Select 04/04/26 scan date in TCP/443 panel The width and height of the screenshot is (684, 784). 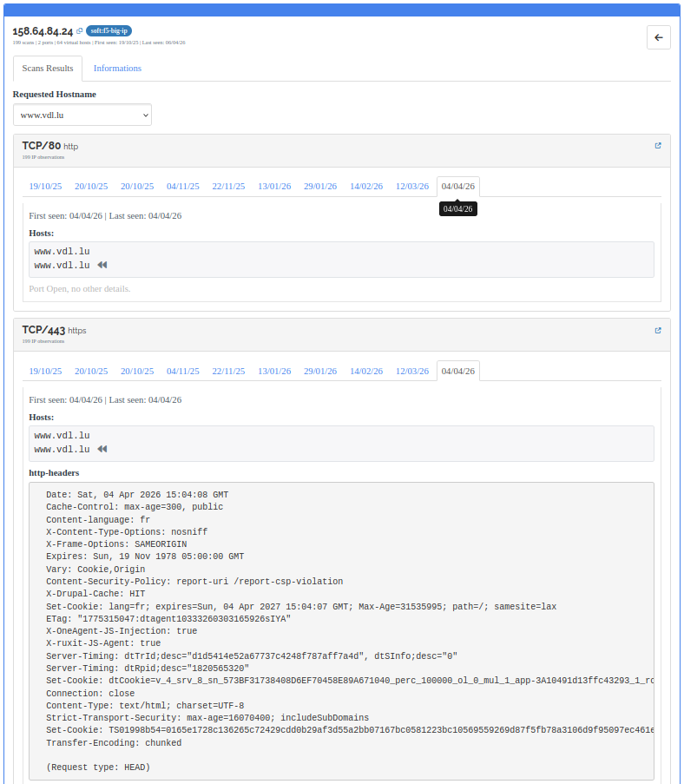[457, 372]
